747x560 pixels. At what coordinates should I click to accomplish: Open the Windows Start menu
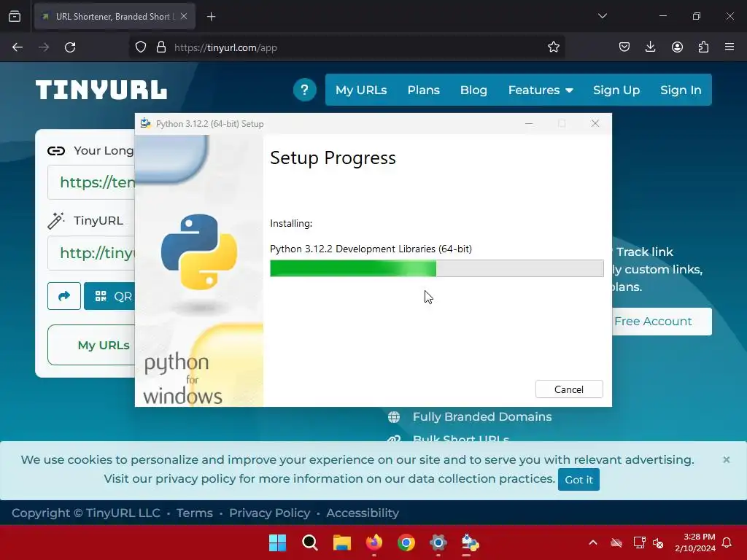click(x=278, y=542)
